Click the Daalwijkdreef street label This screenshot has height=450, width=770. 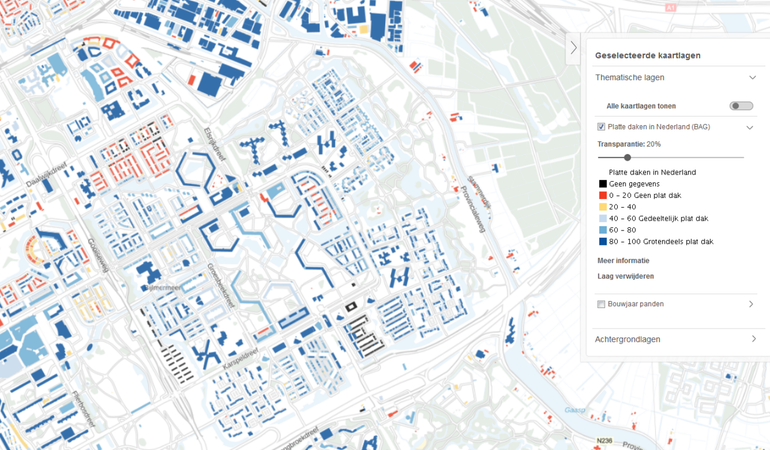46,176
